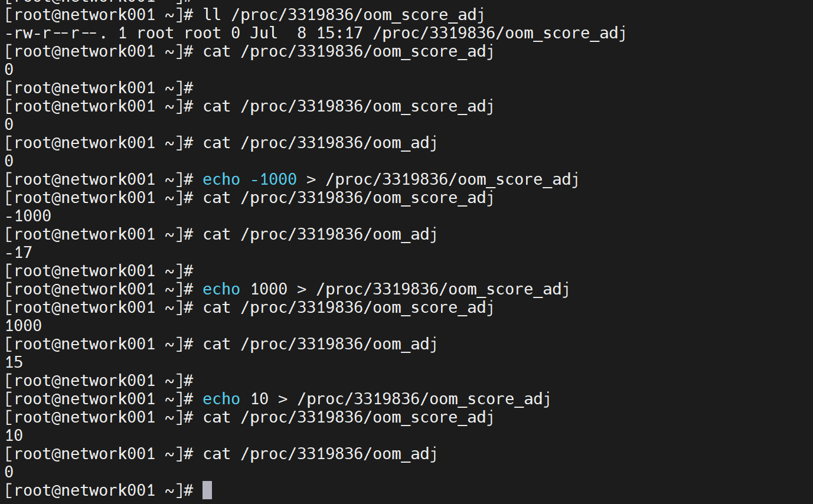This screenshot has width=813, height=504.
Task: Click the '1000' output line below cat
Action: coord(24,326)
